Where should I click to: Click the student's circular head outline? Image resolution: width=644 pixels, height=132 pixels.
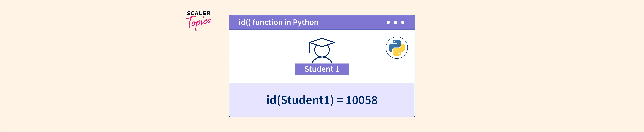click(322, 51)
